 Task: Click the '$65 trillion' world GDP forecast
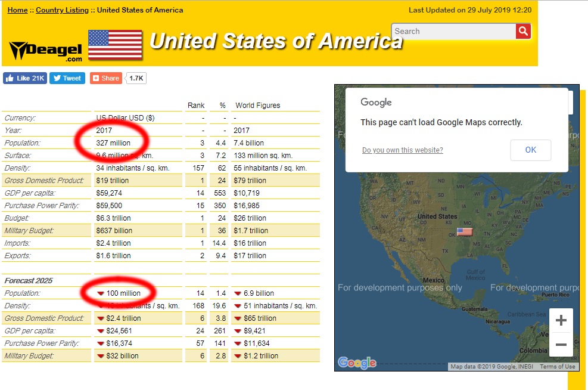click(260, 318)
